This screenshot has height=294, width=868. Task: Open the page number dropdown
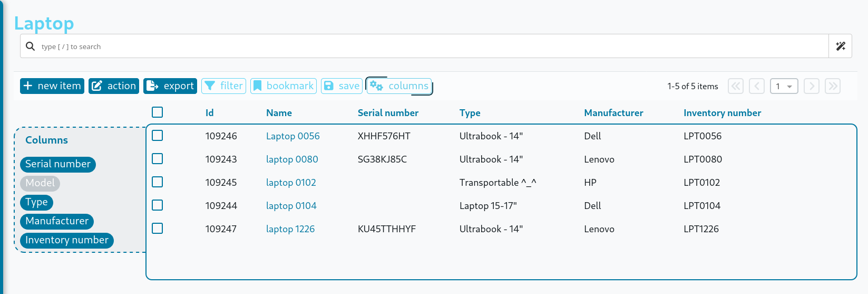tap(784, 87)
